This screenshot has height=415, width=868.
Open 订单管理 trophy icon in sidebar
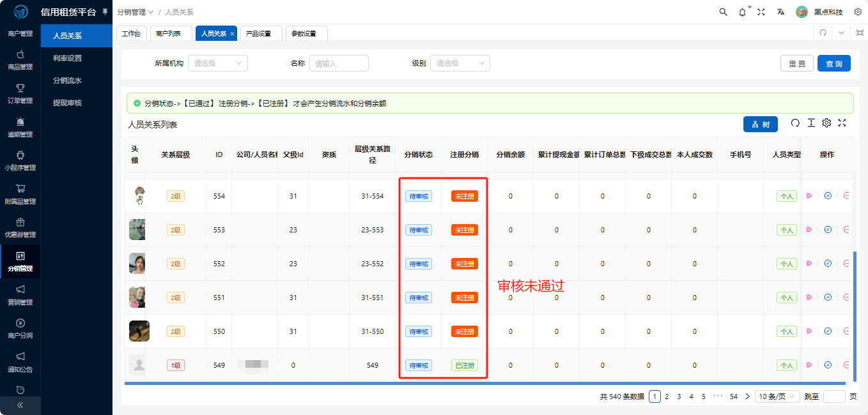20,87
